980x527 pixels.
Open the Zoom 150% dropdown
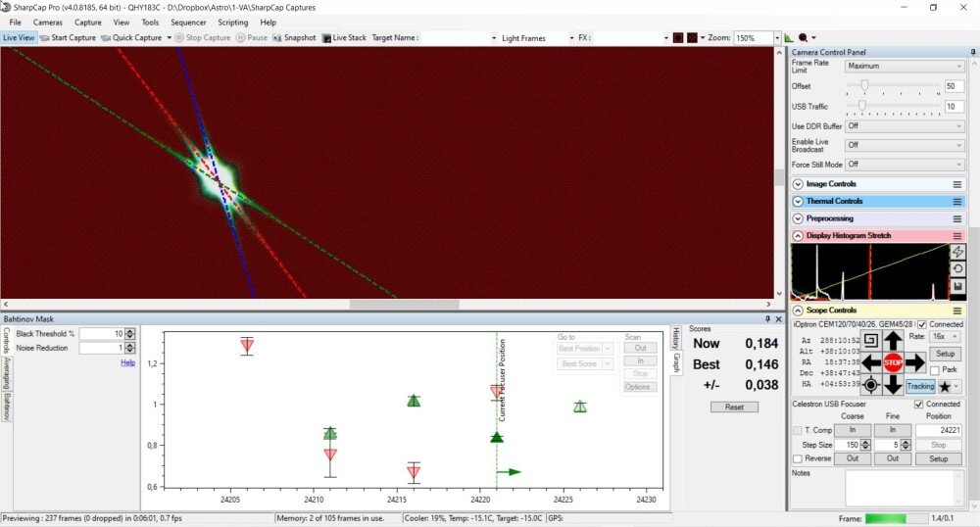tap(777, 38)
